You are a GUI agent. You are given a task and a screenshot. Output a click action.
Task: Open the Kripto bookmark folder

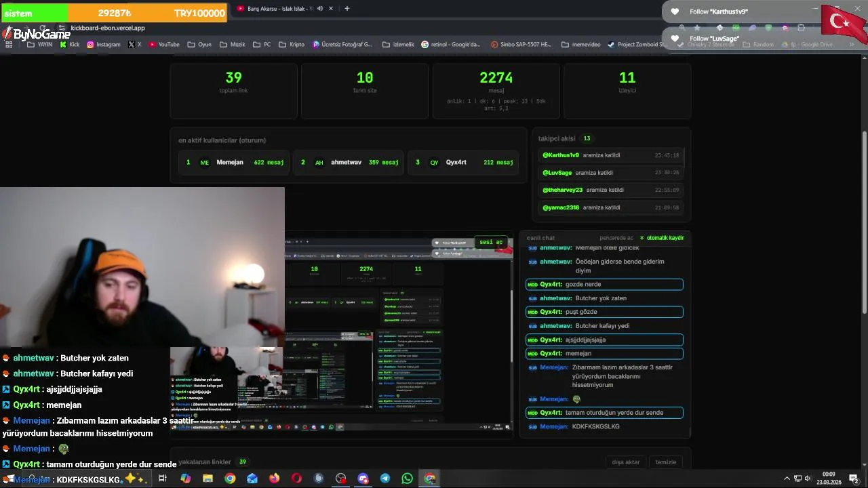click(292, 45)
